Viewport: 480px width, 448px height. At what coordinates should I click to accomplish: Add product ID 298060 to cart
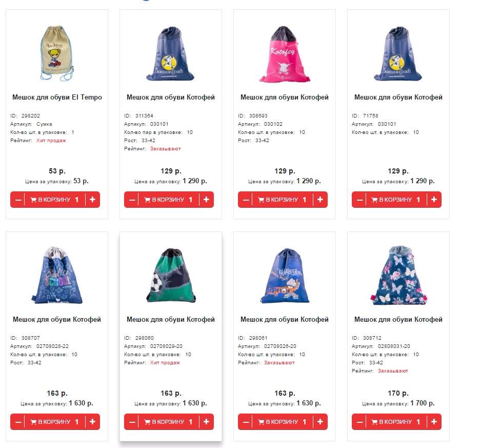click(x=168, y=422)
